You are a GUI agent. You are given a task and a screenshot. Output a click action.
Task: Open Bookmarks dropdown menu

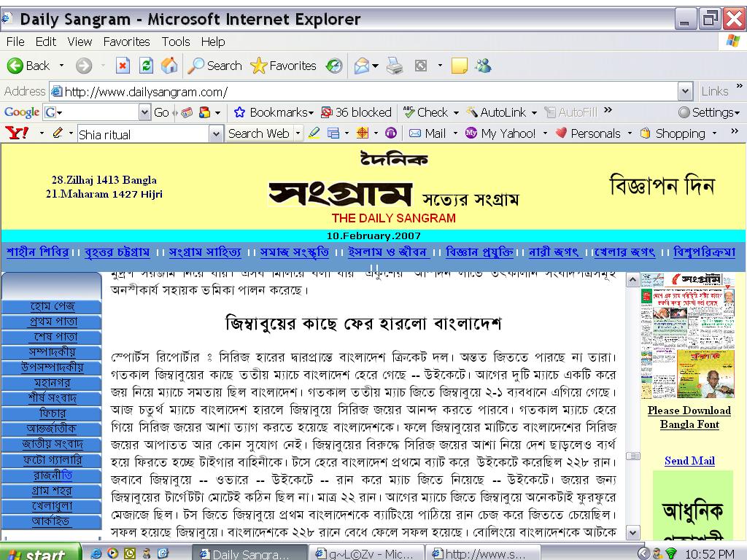(x=311, y=113)
